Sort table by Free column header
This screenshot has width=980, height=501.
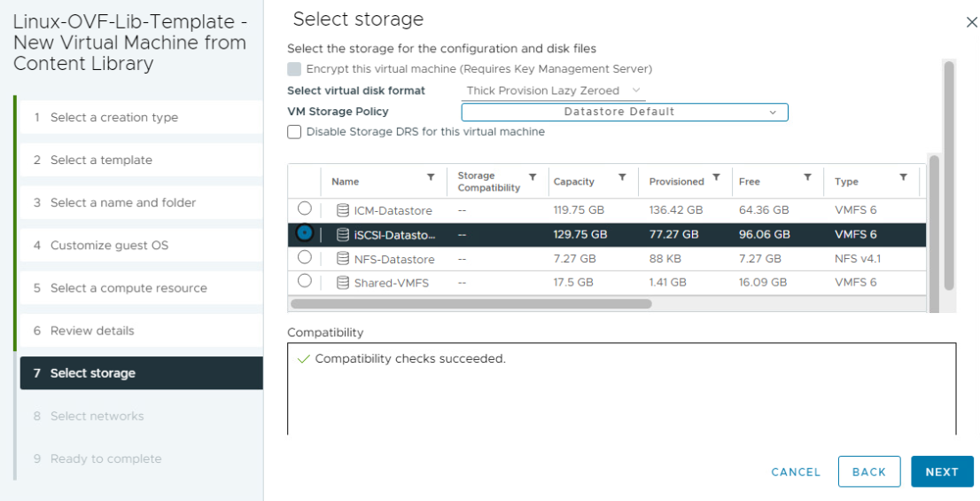(x=749, y=182)
